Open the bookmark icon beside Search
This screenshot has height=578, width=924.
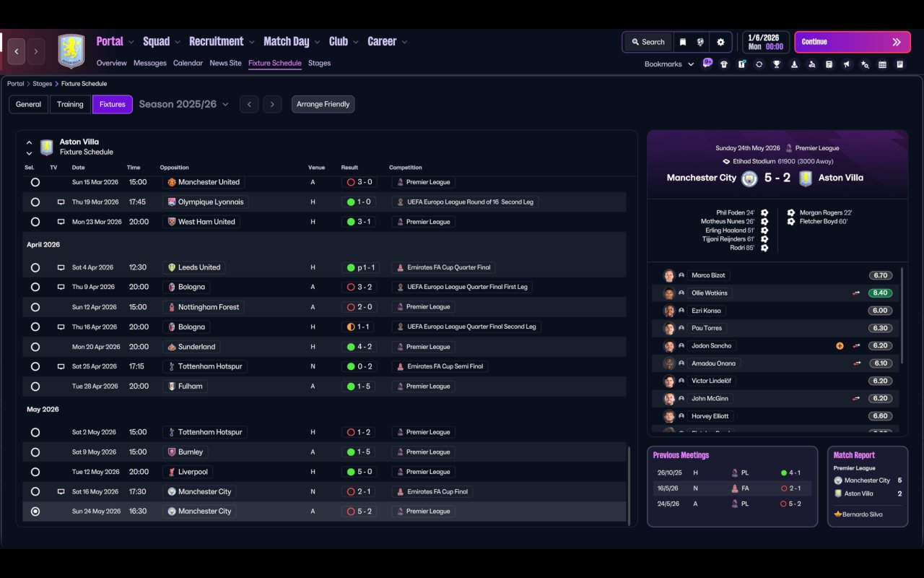[683, 42]
